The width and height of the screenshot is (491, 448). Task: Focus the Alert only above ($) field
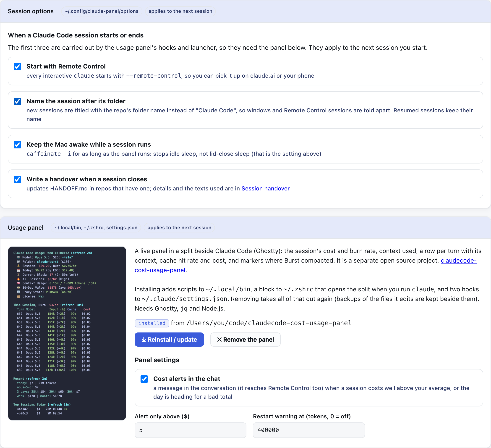pos(191,430)
